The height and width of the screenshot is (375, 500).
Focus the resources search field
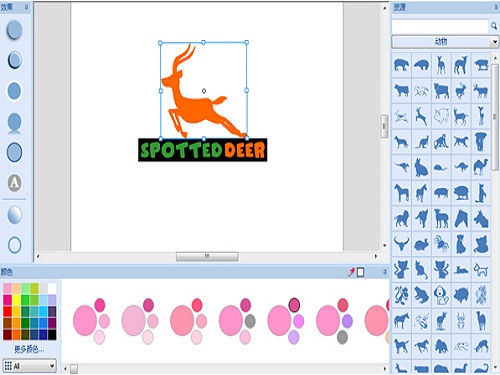[440, 26]
